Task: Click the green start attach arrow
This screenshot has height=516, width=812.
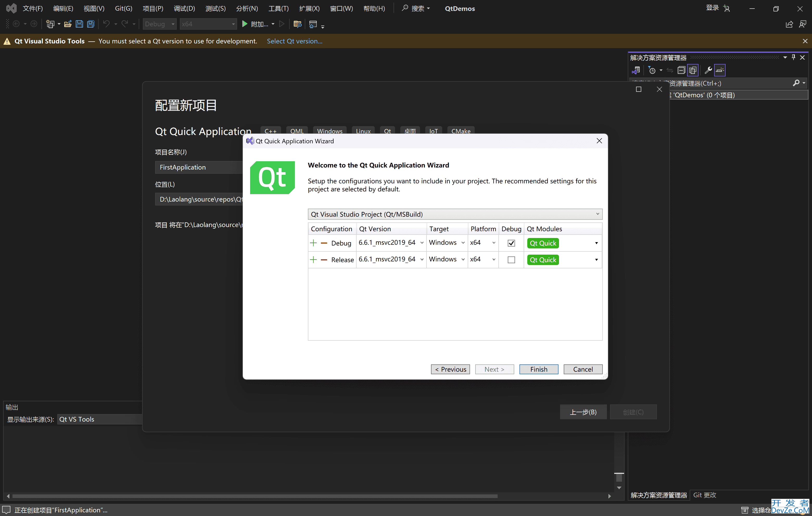Action: pos(245,24)
